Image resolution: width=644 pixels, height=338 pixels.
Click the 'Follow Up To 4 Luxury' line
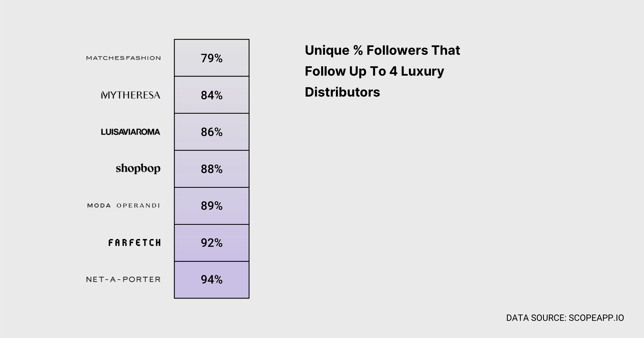pyautogui.click(x=375, y=71)
